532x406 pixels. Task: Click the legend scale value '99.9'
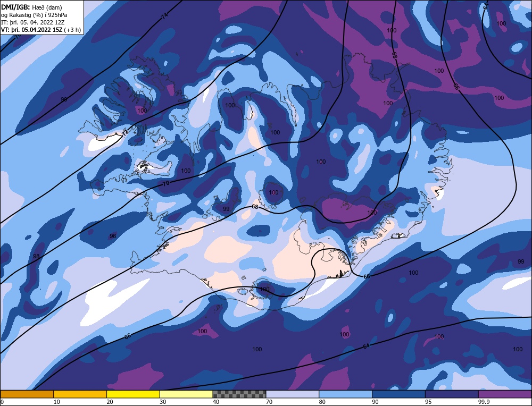484,402
